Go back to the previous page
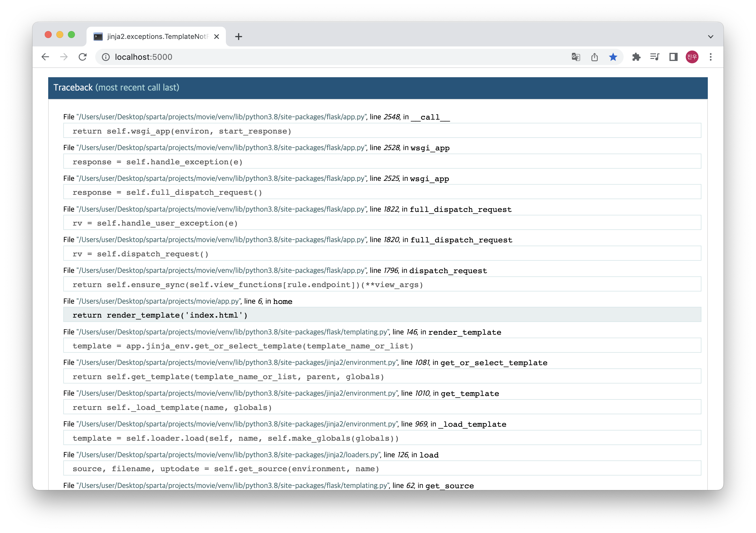The image size is (756, 533). pyautogui.click(x=46, y=57)
